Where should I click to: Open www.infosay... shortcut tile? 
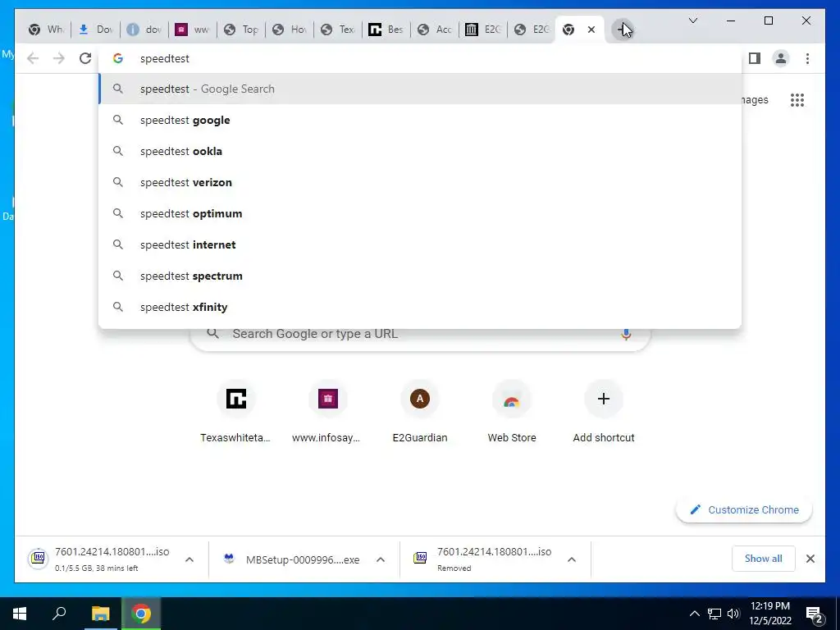pos(328,413)
